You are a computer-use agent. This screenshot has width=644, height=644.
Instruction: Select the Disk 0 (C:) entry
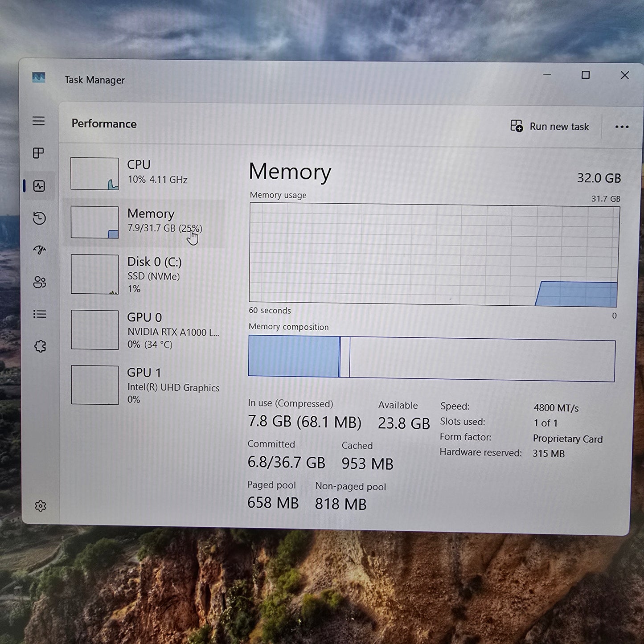point(147,274)
